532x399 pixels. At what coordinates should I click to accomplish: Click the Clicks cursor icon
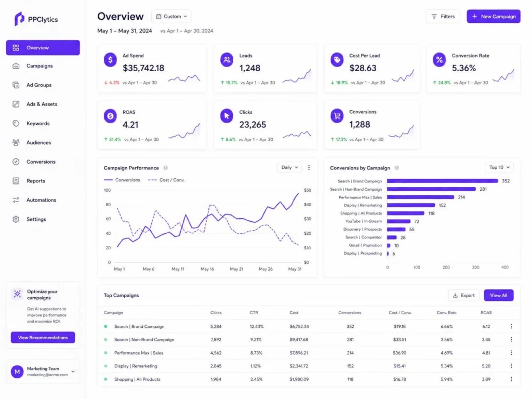click(227, 116)
